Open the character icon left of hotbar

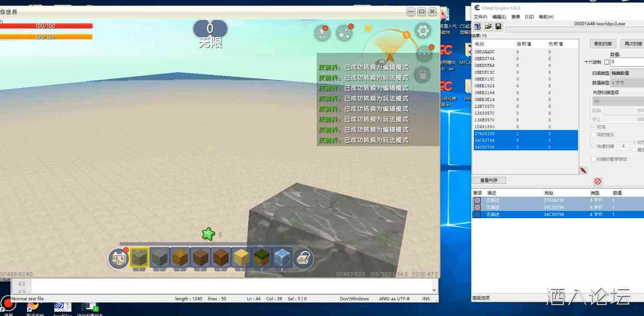coord(118,258)
